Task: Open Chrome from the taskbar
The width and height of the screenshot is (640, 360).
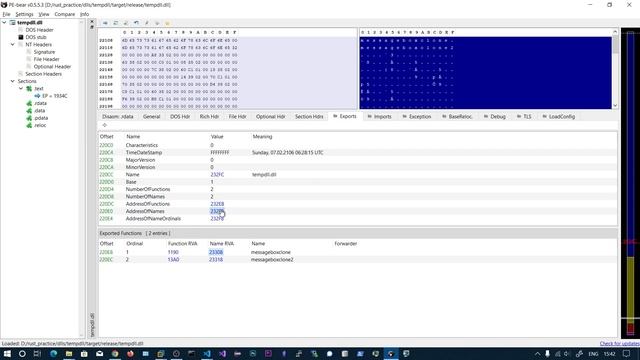Action: click(115, 353)
